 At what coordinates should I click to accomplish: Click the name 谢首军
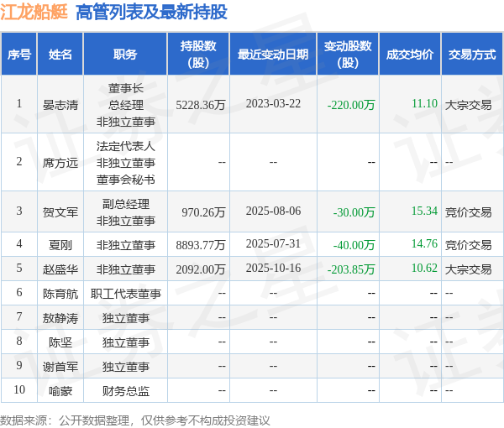[60, 367]
